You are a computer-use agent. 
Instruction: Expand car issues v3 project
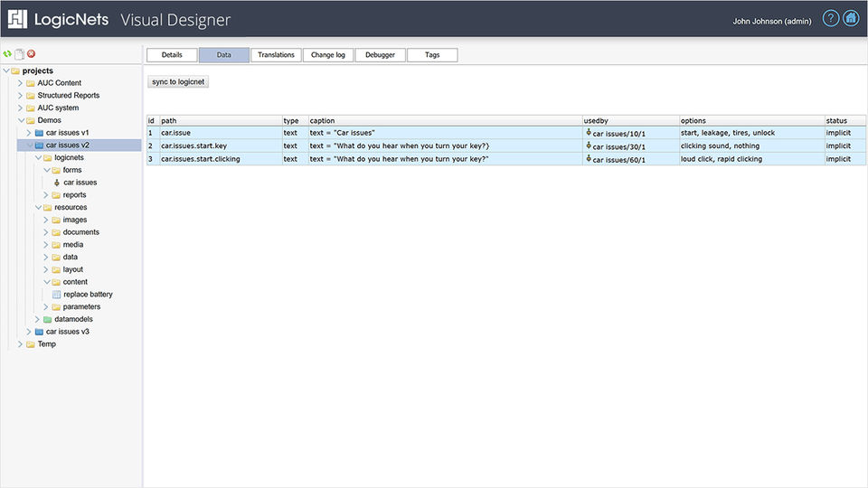pyautogui.click(x=29, y=332)
